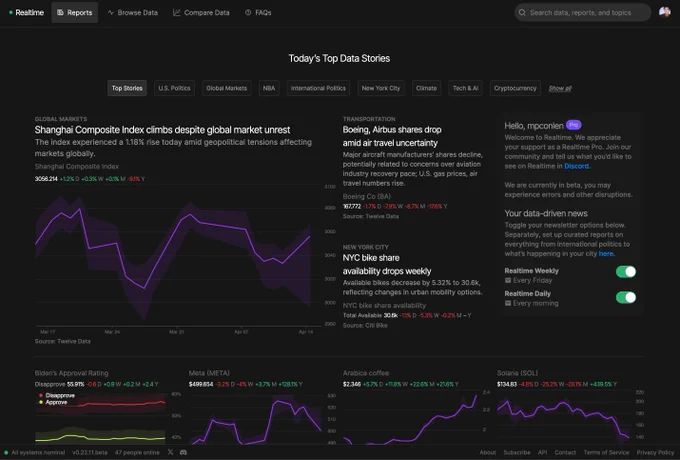Screen dimensions: 680x460
Task: Click the search magnifier icon
Action: (x=522, y=13)
